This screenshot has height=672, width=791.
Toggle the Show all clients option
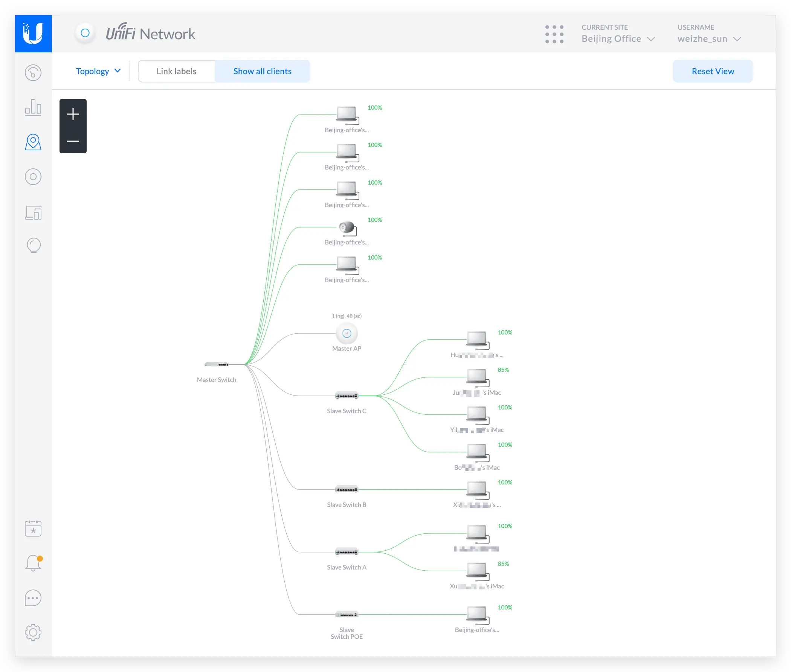263,71
